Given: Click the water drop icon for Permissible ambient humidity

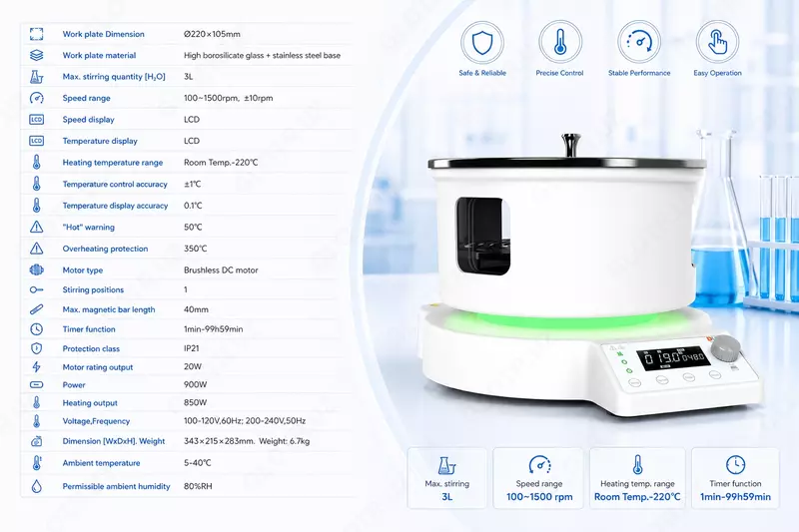Looking at the screenshot, I should click(36, 486).
